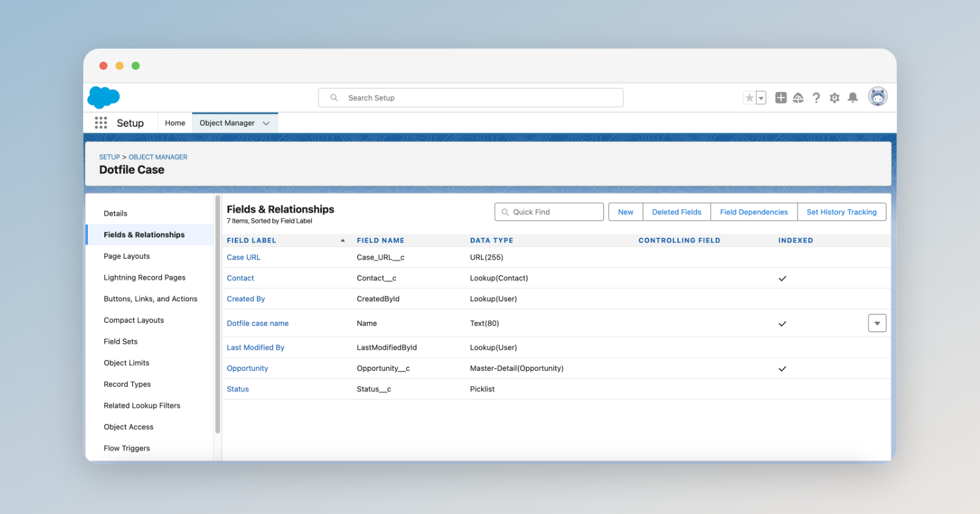Image resolution: width=980 pixels, height=514 pixels.
Task: Open the setup gear menu
Action: click(834, 98)
